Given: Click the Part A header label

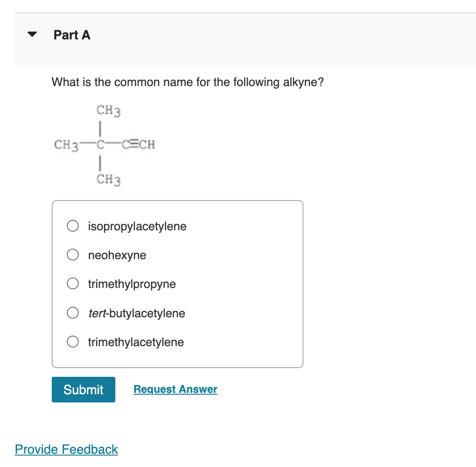Looking at the screenshot, I should click(x=72, y=35).
